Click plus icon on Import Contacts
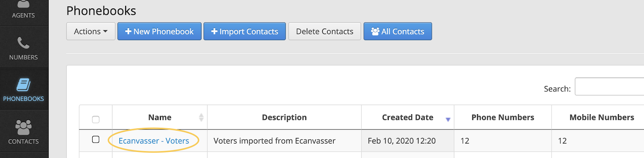The width and height of the screenshot is (644, 158). [x=215, y=31]
